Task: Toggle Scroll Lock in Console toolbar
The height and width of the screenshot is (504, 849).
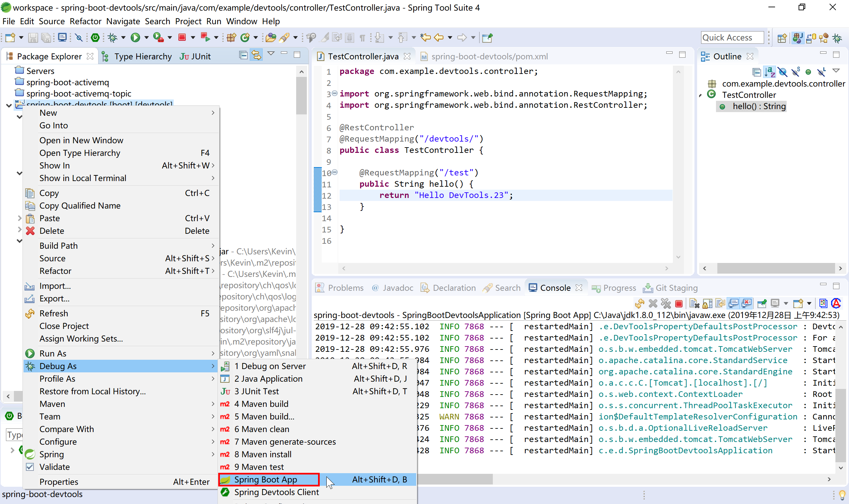Action: (x=707, y=303)
